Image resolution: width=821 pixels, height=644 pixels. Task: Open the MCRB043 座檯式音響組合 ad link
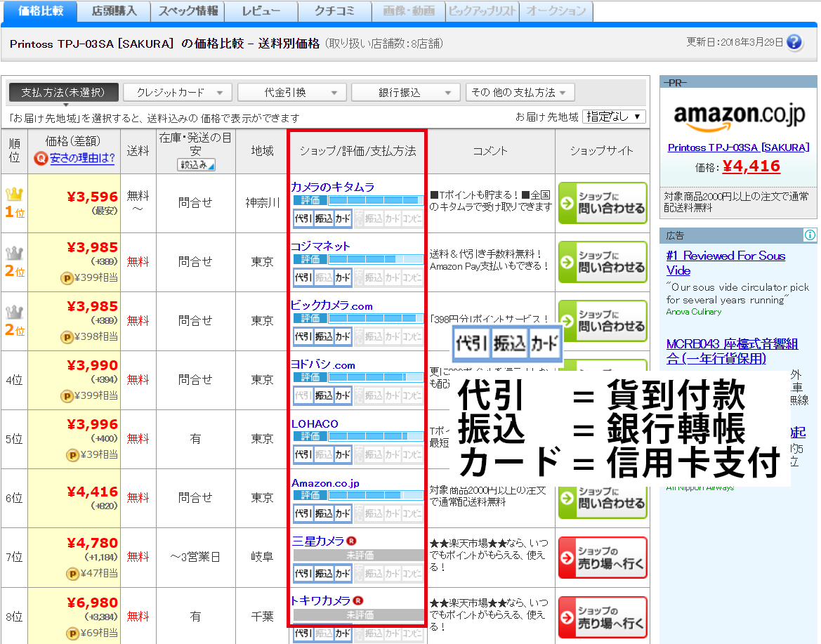[732, 351]
